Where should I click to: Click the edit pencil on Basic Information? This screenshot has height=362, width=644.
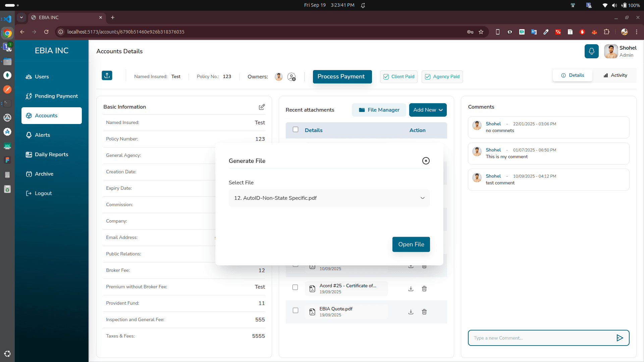(x=262, y=107)
